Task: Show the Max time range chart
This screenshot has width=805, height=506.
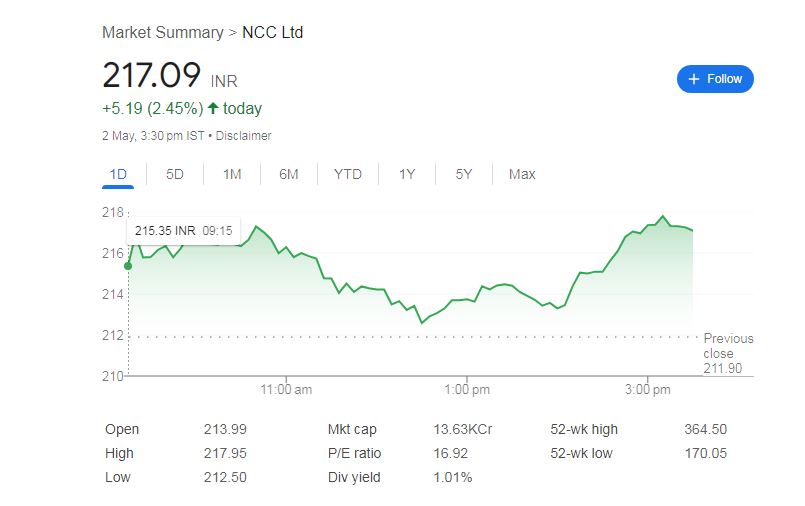Action: click(x=522, y=174)
